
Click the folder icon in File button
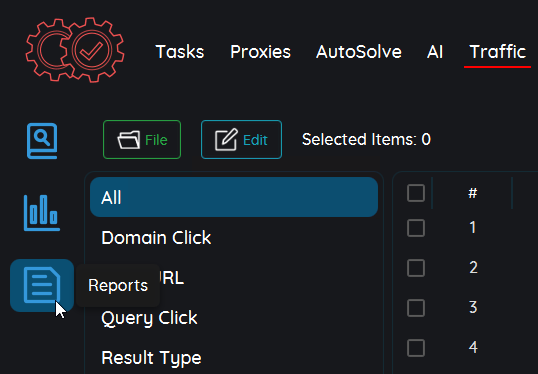[129, 140]
